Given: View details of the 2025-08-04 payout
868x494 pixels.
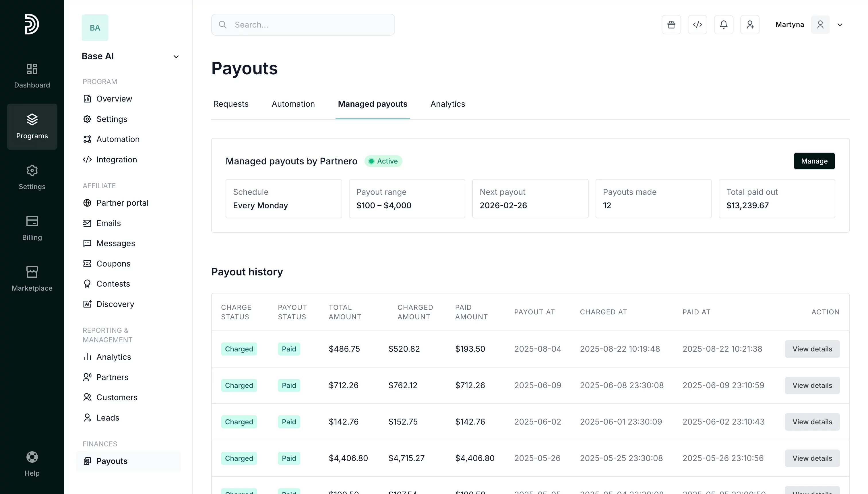Looking at the screenshot, I should (812, 349).
